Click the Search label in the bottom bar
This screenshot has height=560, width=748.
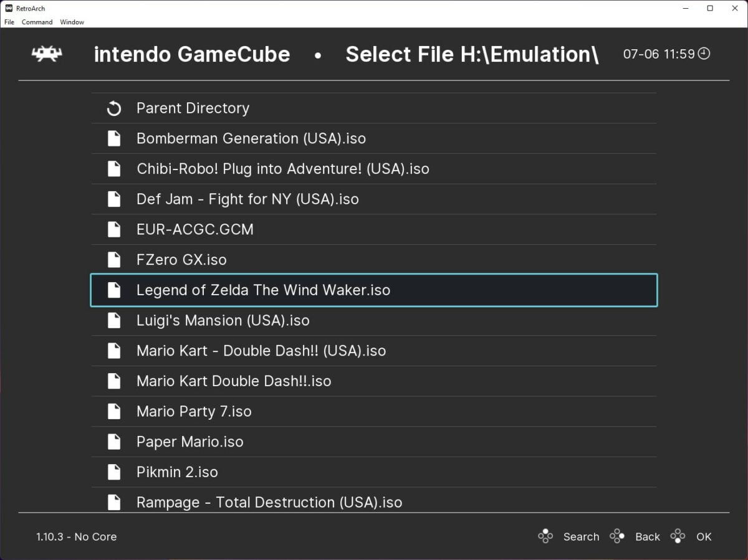click(581, 536)
